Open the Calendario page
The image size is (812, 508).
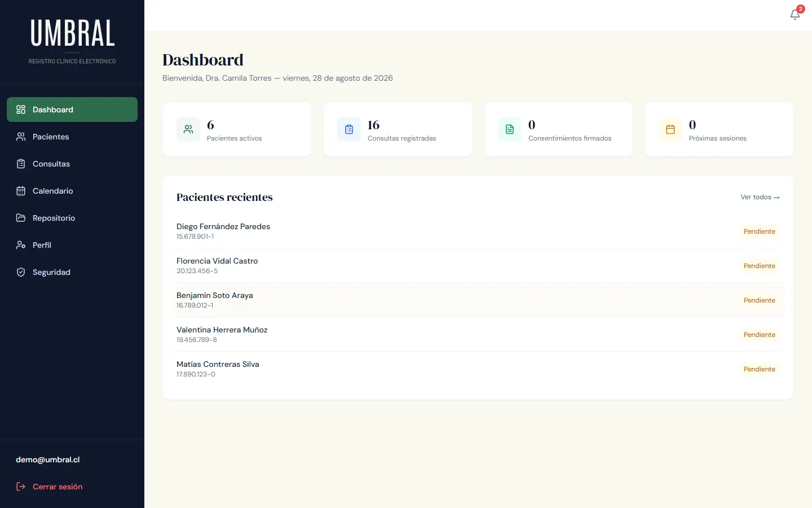point(72,191)
